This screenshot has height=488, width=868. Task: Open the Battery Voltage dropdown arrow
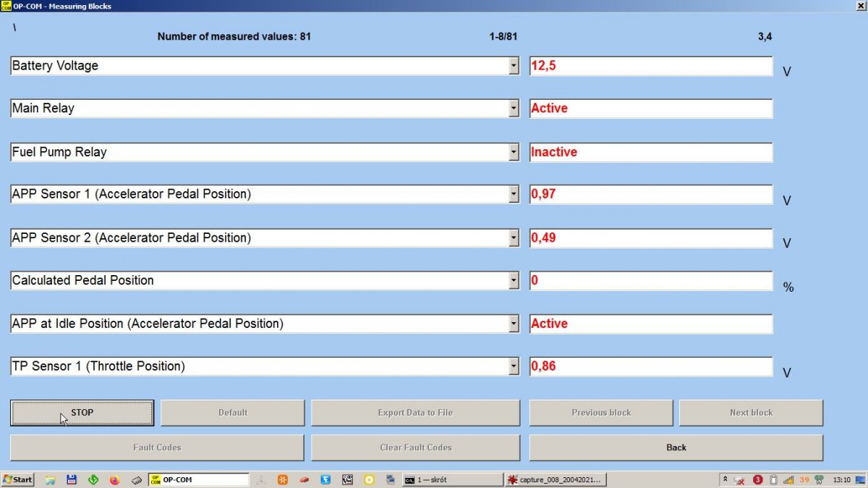pos(514,66)
